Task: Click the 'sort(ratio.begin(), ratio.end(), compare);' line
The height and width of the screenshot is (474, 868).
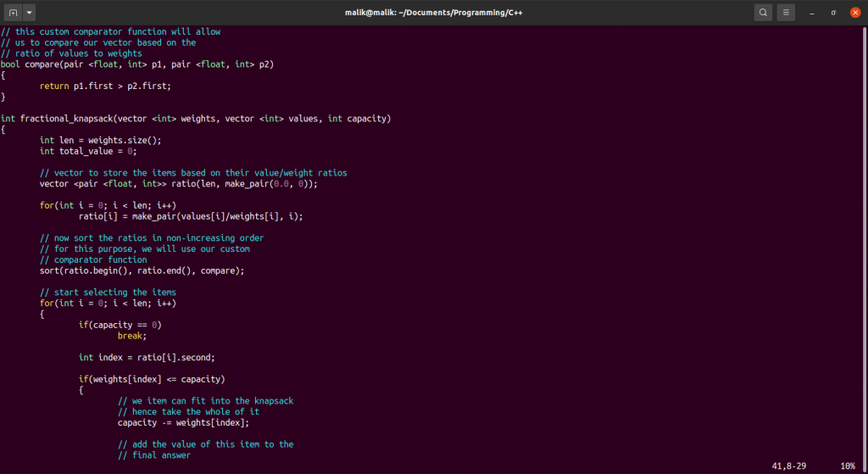Action: pyautogui.click(x=142, y=270)
